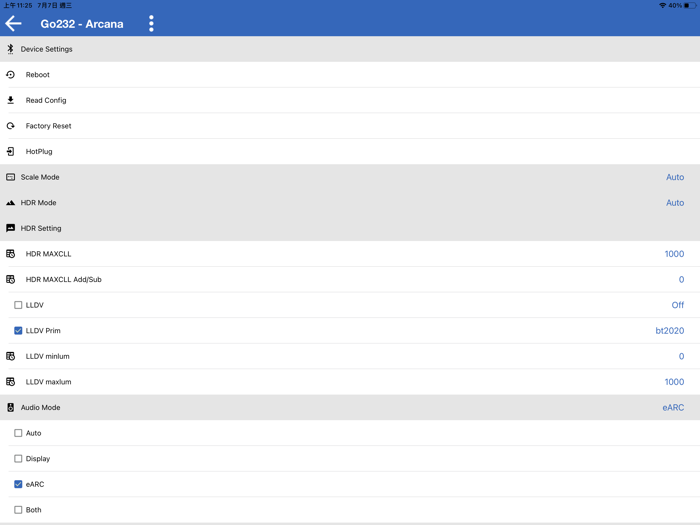Uncheck the LLDV Prim checkbox
700x525 pixels.
coord(18,331)
